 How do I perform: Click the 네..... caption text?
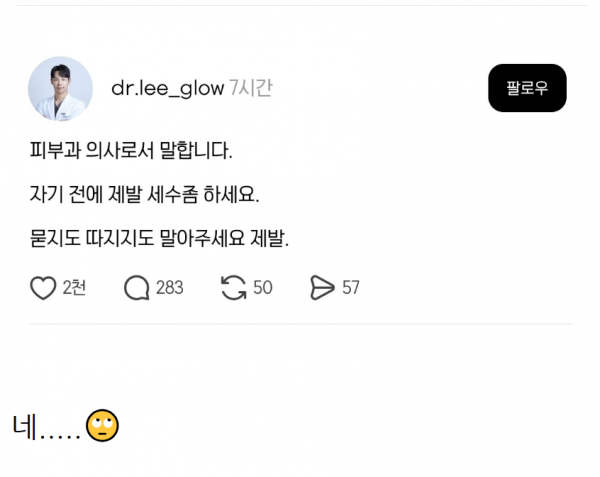(46, 427)
